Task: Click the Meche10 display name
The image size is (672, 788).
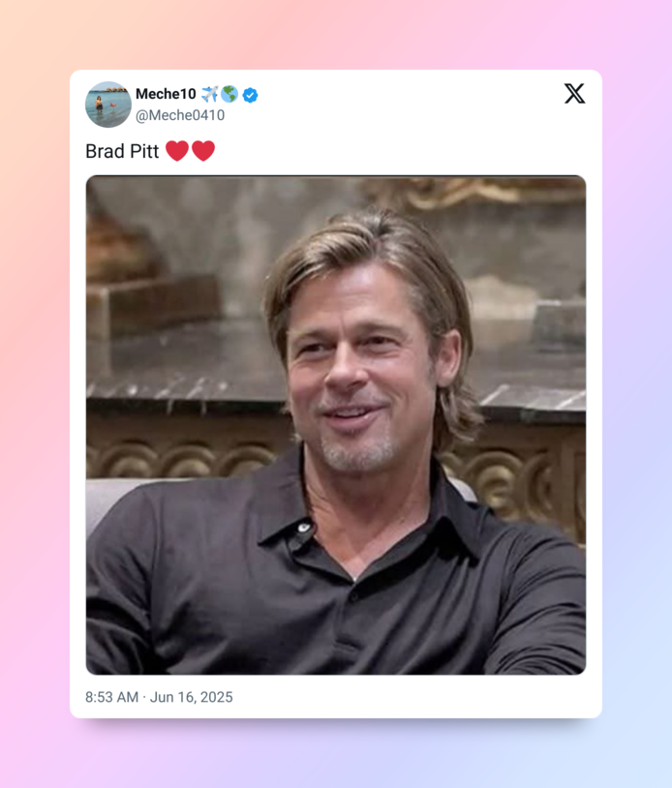Action: 166,94
